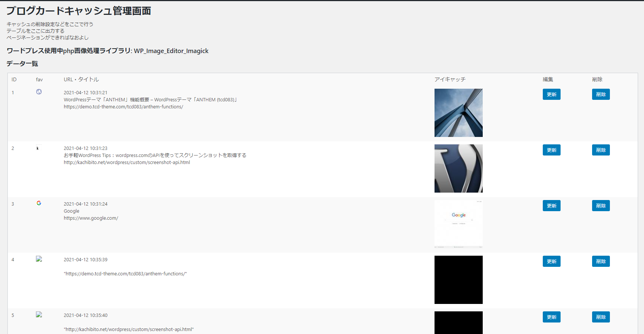Delete the row 2 kachibito cache entry
The image size is (644, 334).
coord(601,150)
